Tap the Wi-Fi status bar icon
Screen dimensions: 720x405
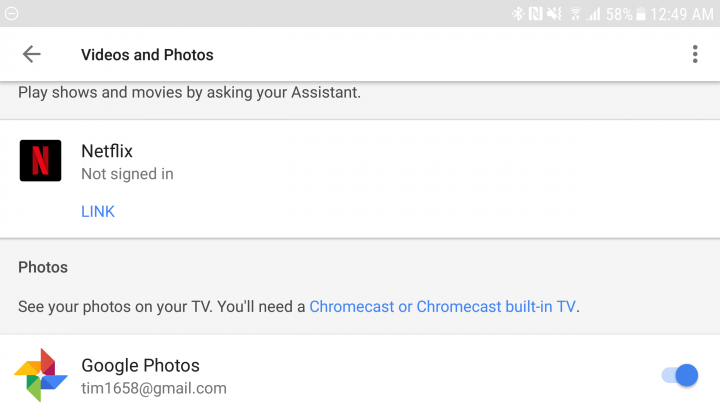point(575,14)
